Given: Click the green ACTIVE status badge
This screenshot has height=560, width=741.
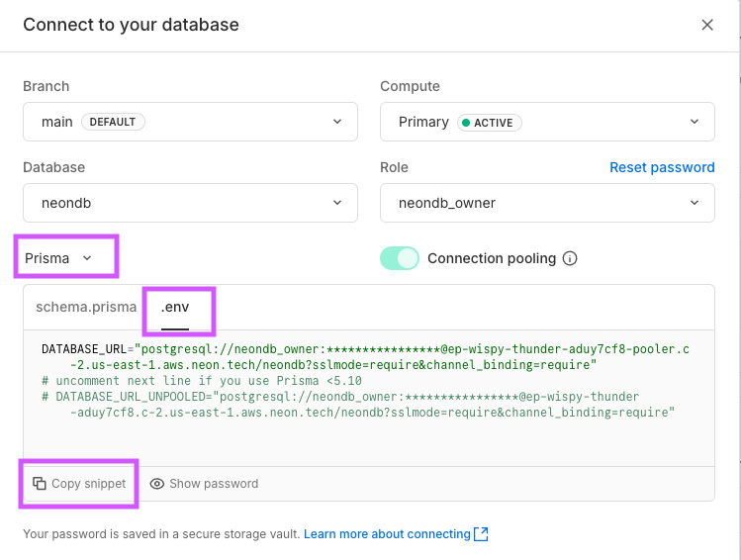Looking at the screenshot, I should click(x=487, y=123).
